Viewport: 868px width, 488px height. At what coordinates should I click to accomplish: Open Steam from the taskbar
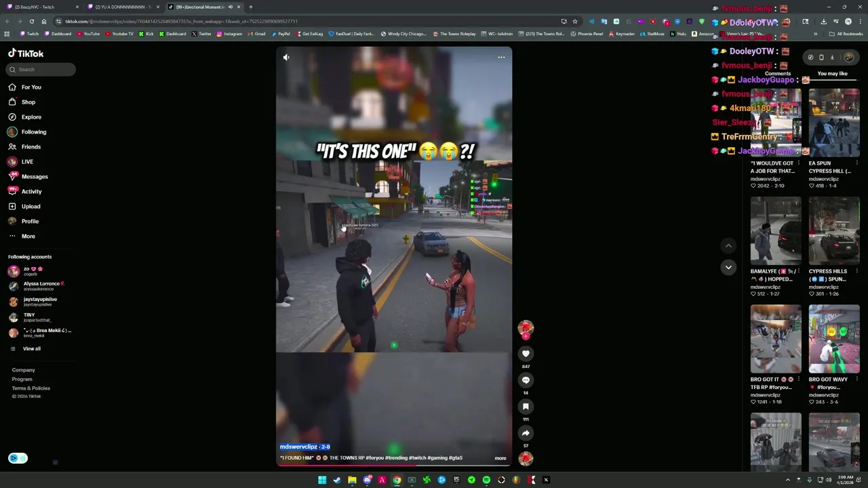(x=337, y=480)
